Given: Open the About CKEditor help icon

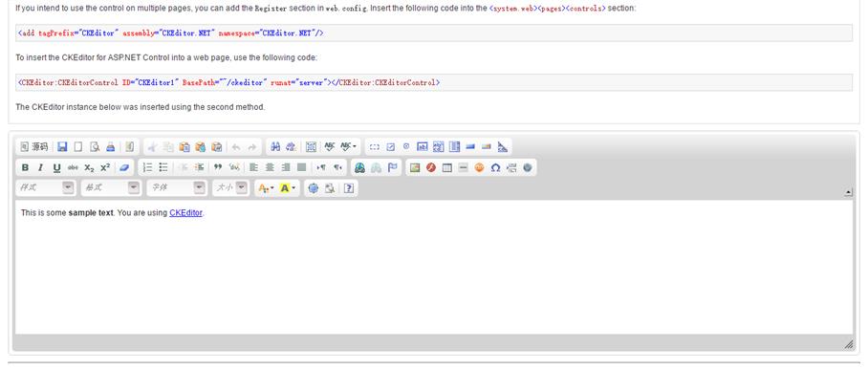Looking at the screenshot, I should 348,188.
